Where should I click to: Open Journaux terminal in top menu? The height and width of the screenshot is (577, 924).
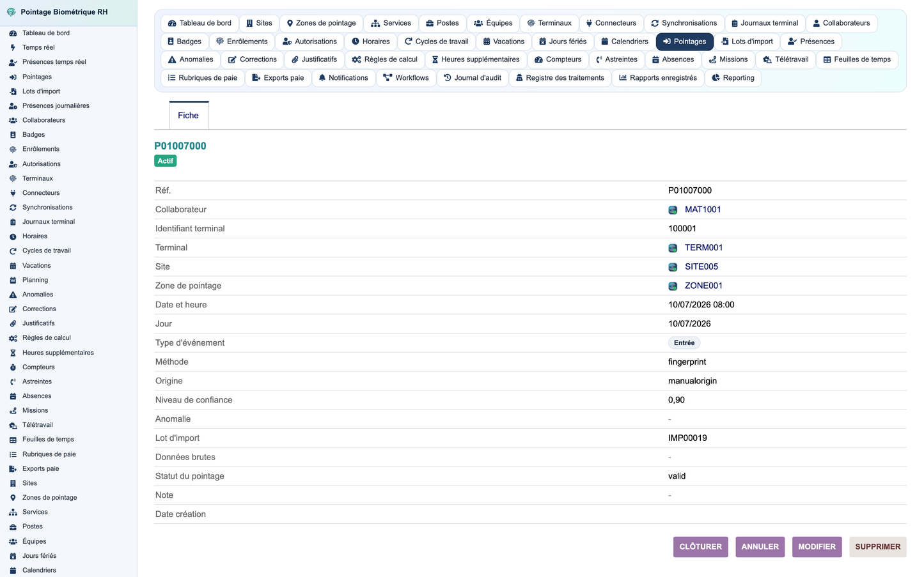tap(765, 23)
